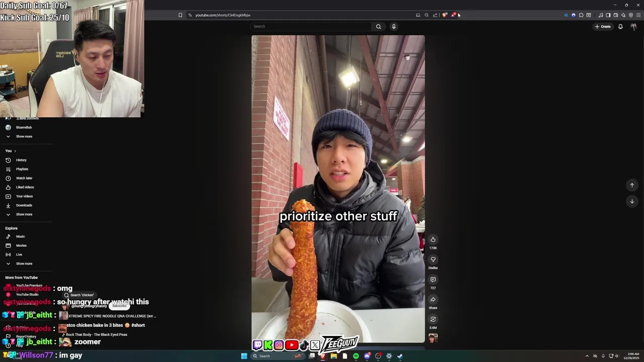
Task: Click the tab audio playing indicator
Action: click(x=566, y=15)
